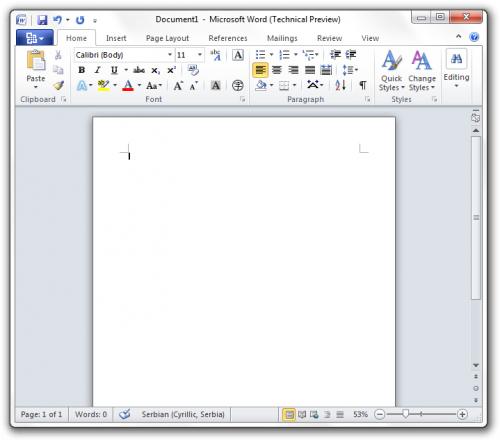Redo with the repeat arrow icon
Viewport: 500px width, 440px height.
point(80,20)
